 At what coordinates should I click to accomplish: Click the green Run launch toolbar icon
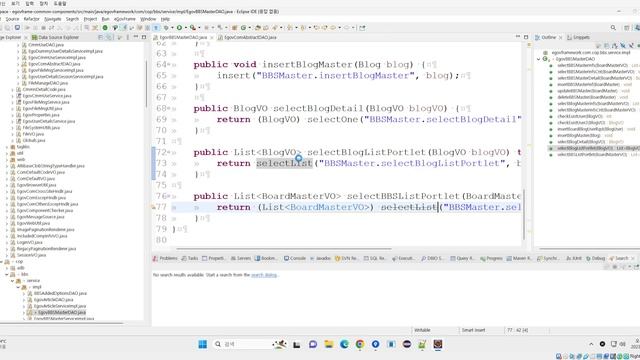point(179,28)
